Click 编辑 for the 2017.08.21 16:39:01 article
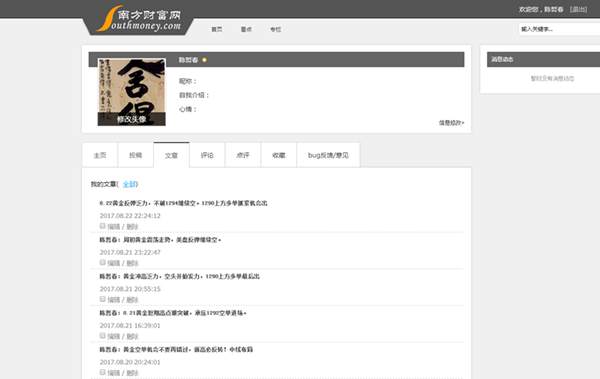 (x=114, y=336)
